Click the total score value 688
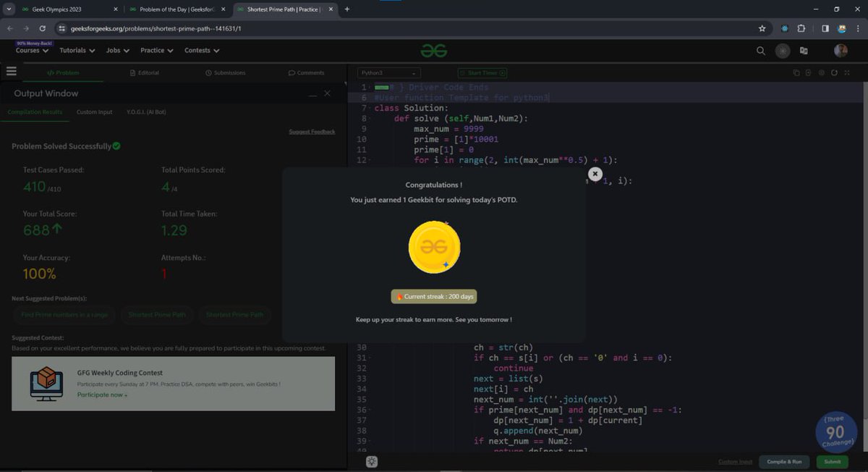This screenshot has width=868, height=472. 36,230
